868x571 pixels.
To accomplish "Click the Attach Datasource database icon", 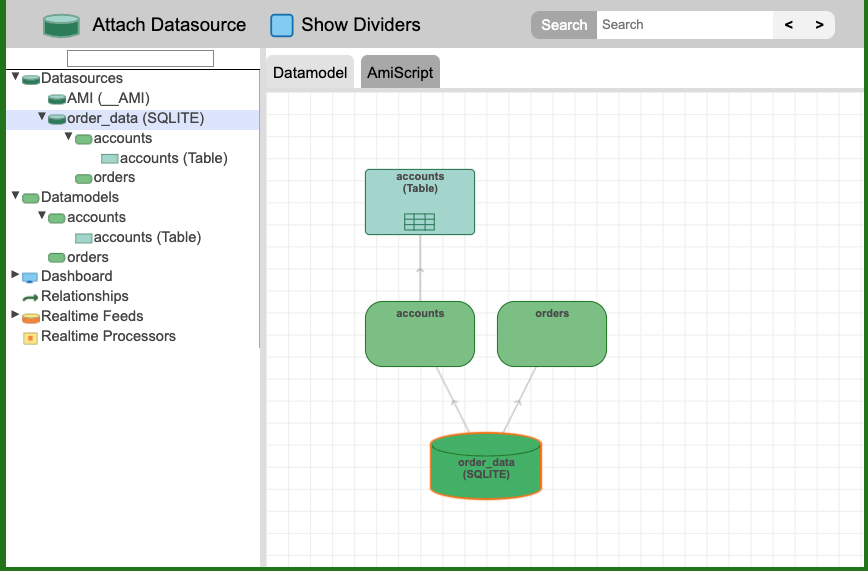I will (x=61, y=25).
